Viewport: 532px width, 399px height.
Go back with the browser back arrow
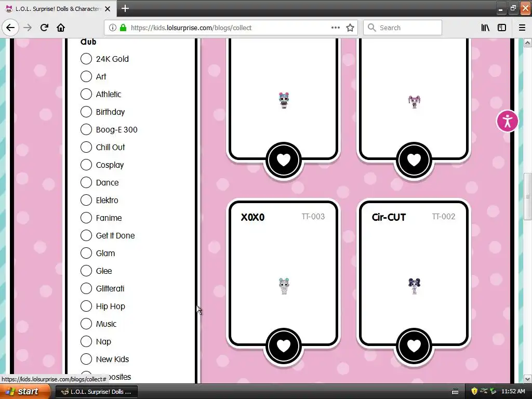click(10, 28)
